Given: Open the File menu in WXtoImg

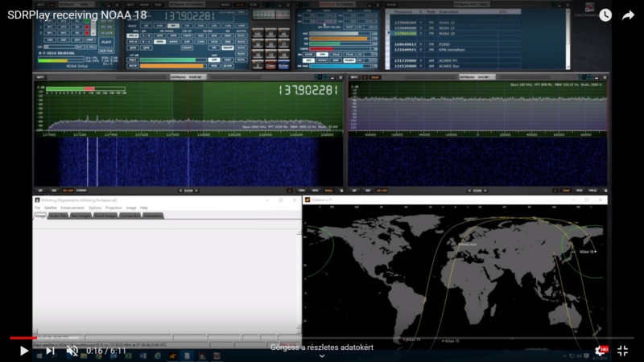Looking at the screenshot, I should click(37, 208).
